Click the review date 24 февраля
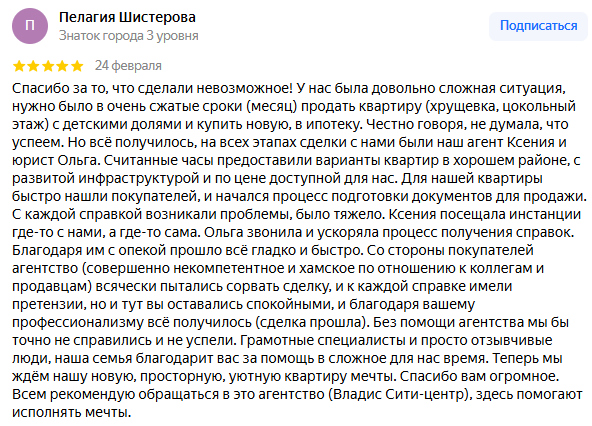Viewport: 592px width, 426px height. [128, 66]
